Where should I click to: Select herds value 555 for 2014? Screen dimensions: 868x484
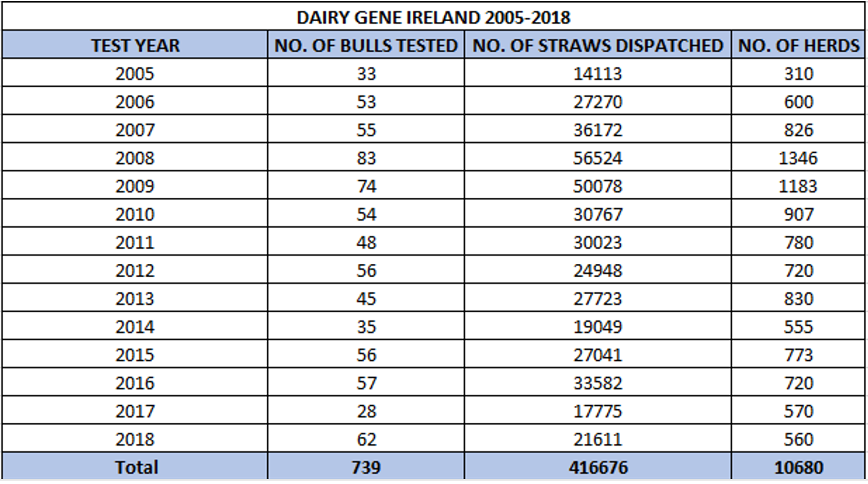(798, 327)
